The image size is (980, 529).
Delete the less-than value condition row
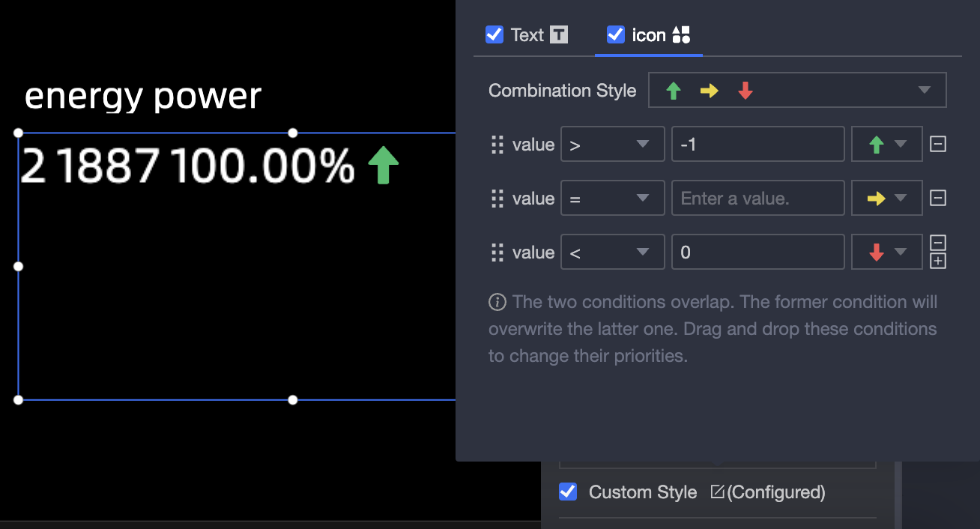[x=937, y=243]
